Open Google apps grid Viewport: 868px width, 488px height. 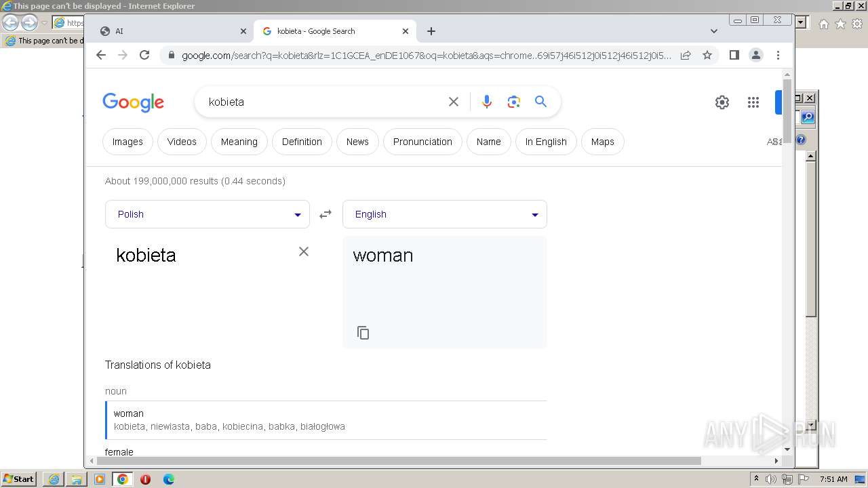point(753,102)
